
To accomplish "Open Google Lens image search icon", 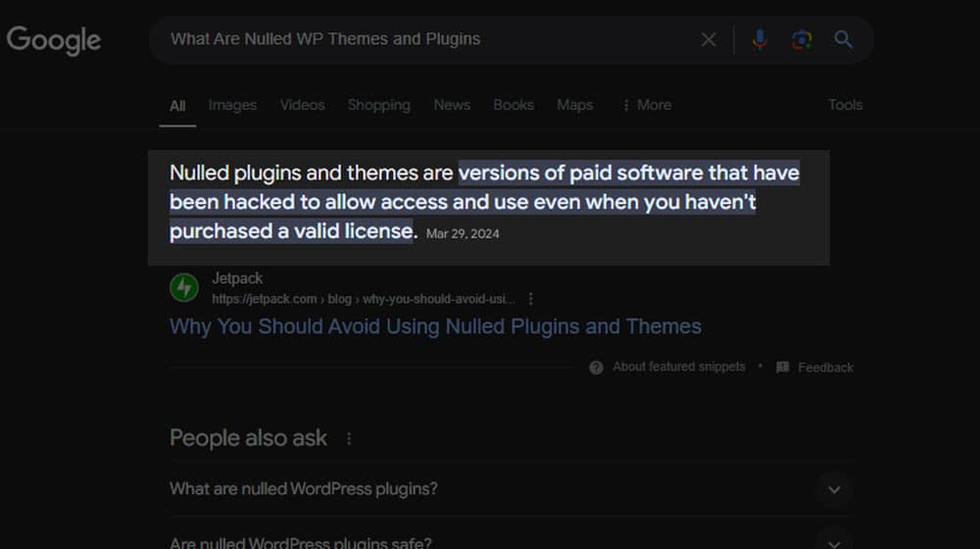I will click(x=802, y=40).
